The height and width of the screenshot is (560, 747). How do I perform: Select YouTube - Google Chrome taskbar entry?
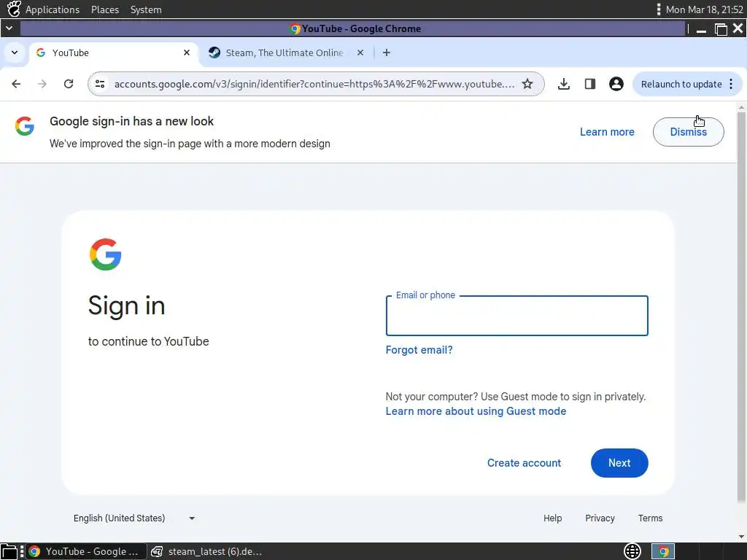(x=86, y=551)
